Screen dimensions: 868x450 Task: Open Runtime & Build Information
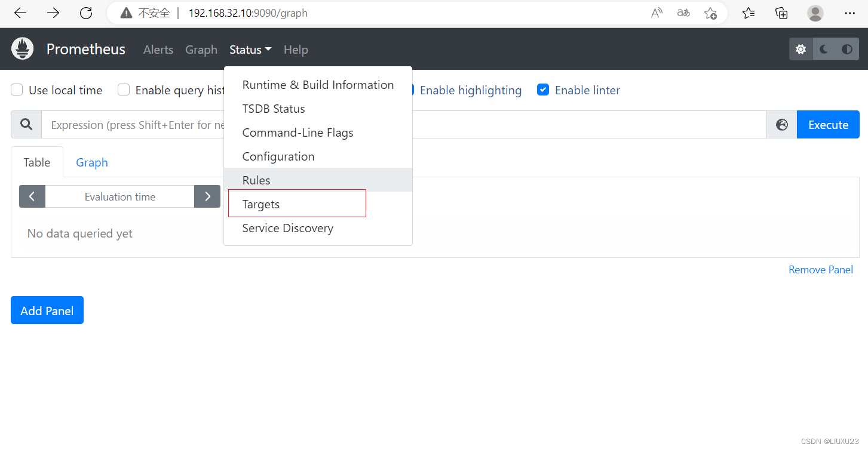tap(318, 85)
